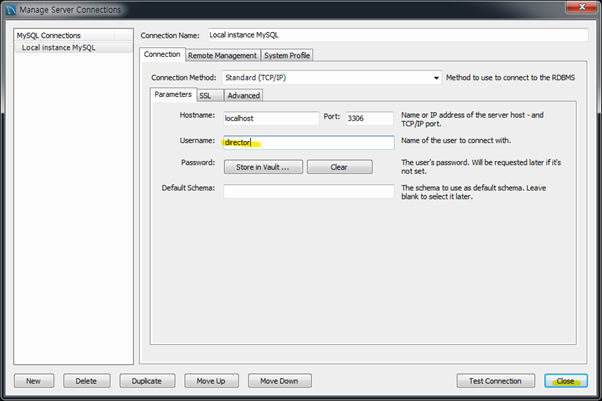Screen dimensions: 602x401
Task: Click the Hostname: label
Action: pos(197,115)
